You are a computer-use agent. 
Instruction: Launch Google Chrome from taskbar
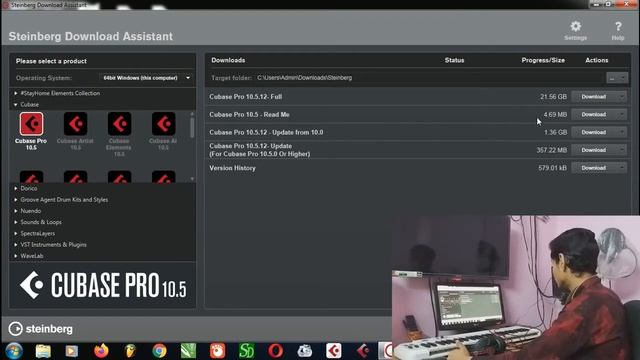(x=160, y=351)
